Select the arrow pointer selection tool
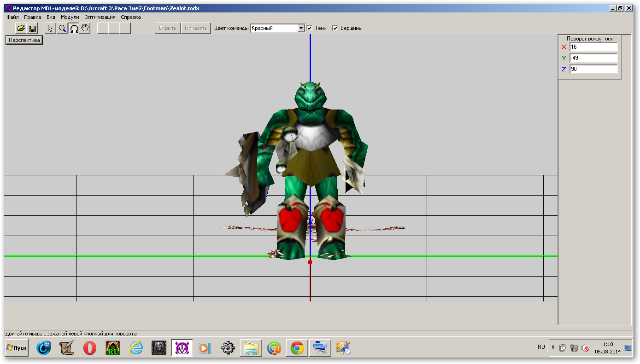640x364 pixels. point(50,29)
